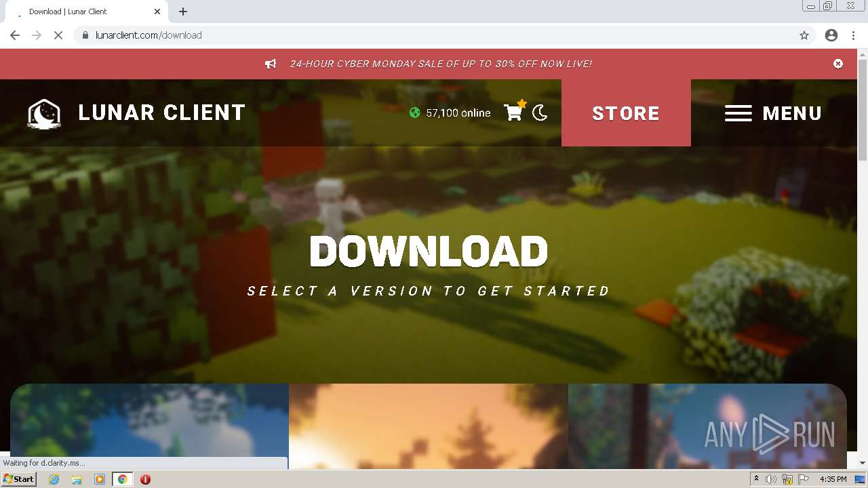Screen dimensions: 868x488
Task: Click the Lunar Client moon logo
Action: click(44, 113)
